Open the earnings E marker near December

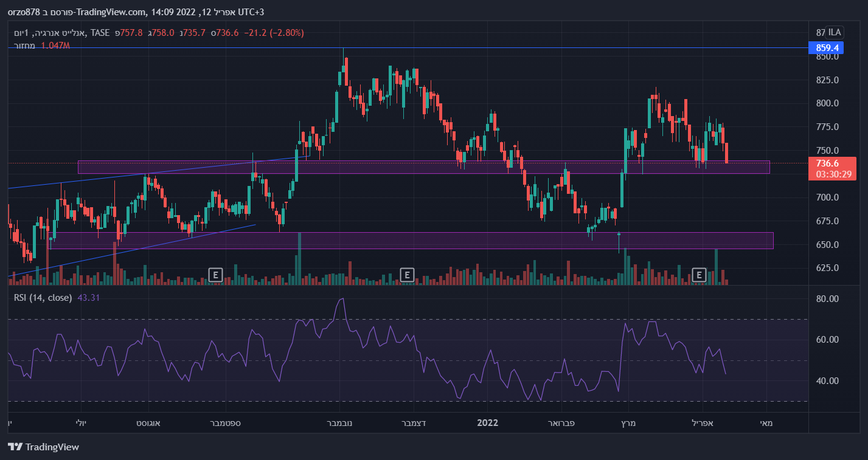tap(407, 275)
